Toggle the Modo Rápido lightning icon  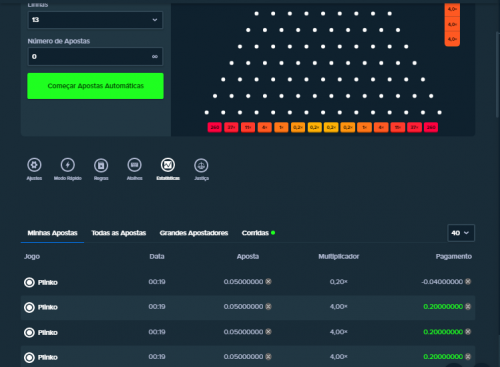pyautogui.click(x=68, y=165)
